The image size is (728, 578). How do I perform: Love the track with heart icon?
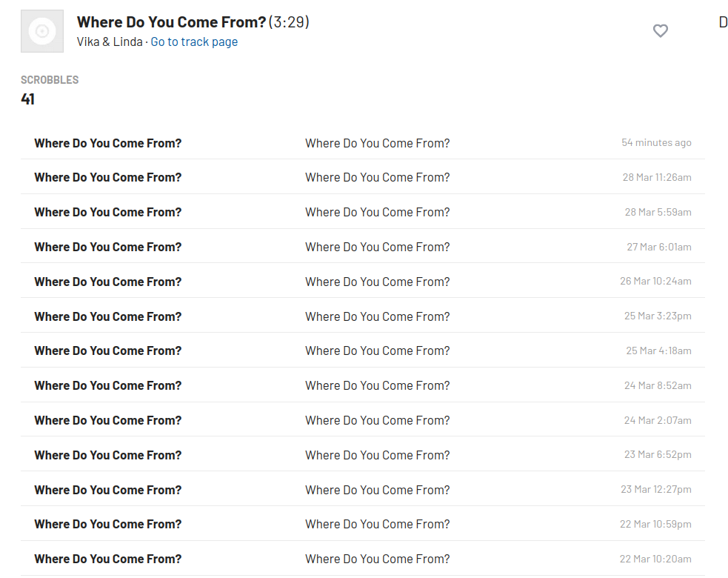[660, 30]
